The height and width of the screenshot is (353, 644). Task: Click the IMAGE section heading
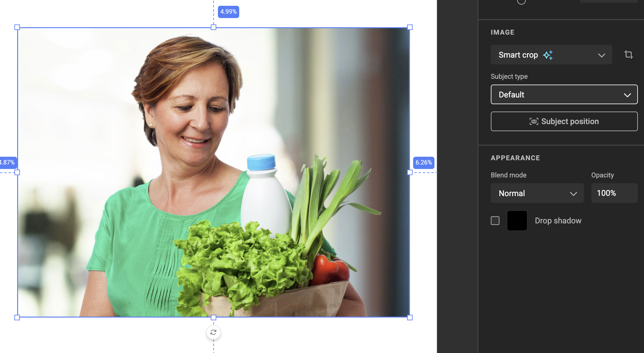click(502, 32)
